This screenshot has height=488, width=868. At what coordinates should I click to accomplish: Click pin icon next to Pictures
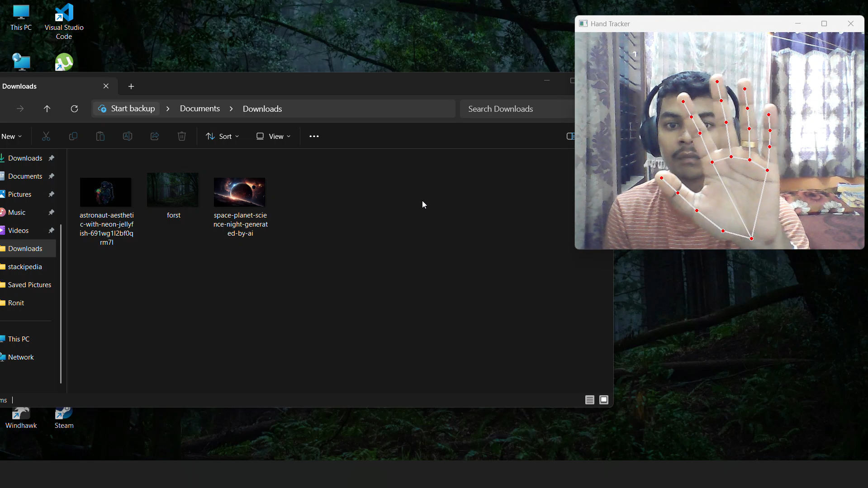(x=52, y=194)
